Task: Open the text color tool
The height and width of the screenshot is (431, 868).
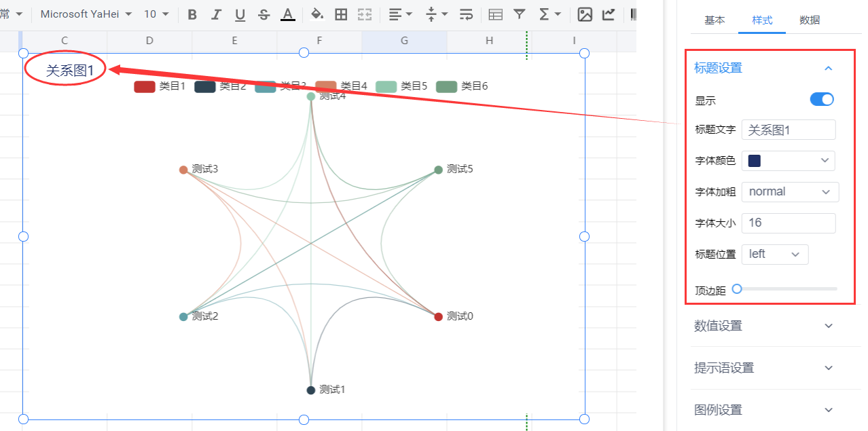Action: click(x=288, y=14)
